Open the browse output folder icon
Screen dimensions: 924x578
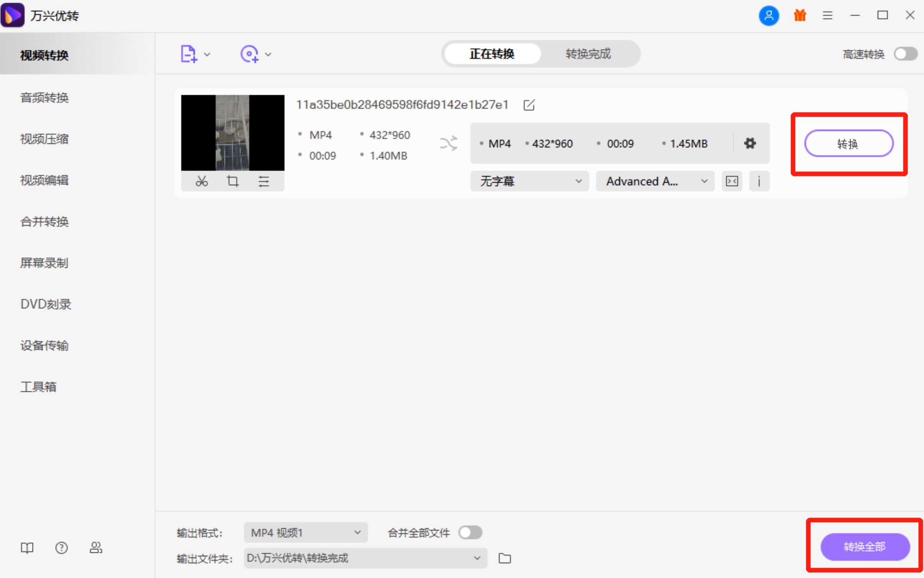[504, 558]
